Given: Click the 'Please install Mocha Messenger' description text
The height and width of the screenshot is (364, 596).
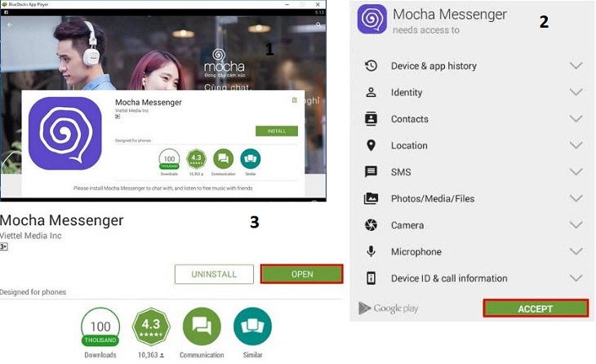Looking at the screenshot, I should tap(163, 188).
